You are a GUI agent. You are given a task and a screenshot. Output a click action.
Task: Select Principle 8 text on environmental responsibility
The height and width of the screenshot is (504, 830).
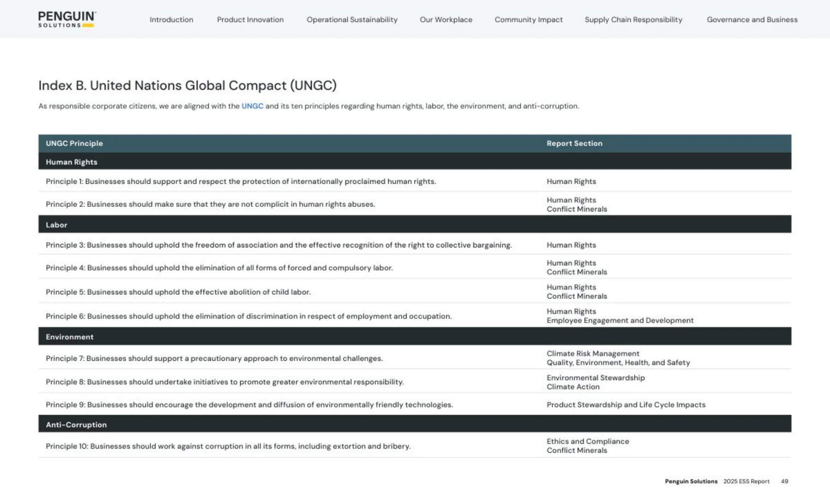pos(225,382)
